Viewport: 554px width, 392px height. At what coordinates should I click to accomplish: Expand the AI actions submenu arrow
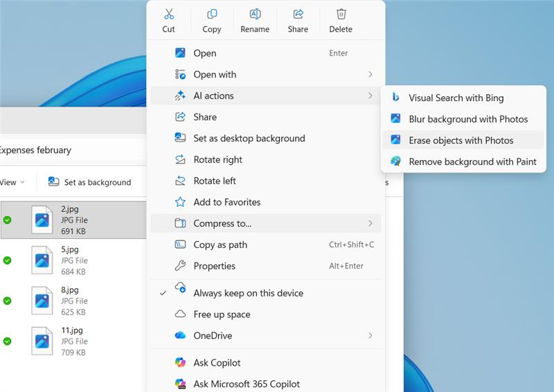coord(370,96)
